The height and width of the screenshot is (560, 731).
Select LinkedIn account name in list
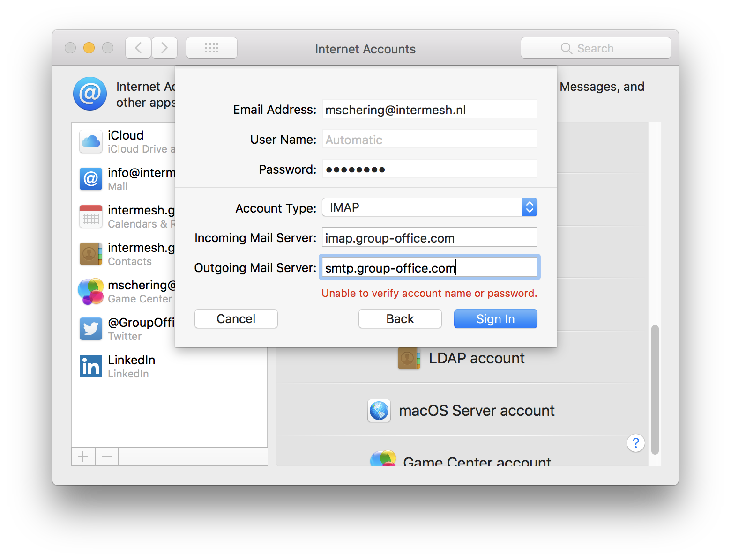tap(132, 360)
